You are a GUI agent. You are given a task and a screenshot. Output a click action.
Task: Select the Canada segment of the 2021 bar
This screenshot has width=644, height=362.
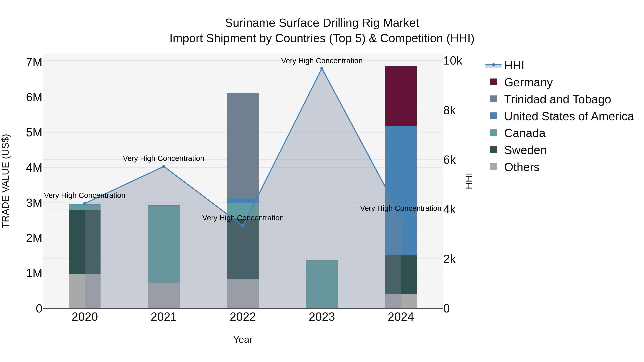[164, 244]
